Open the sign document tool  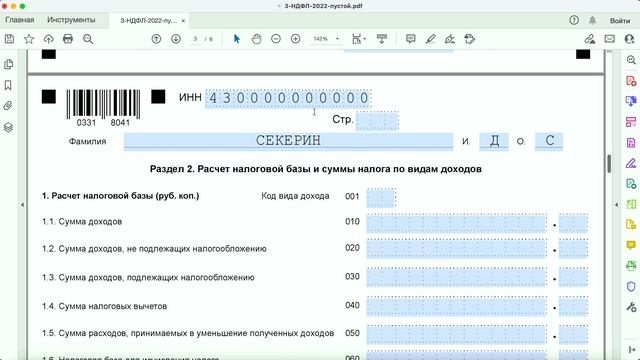[450, 39]
